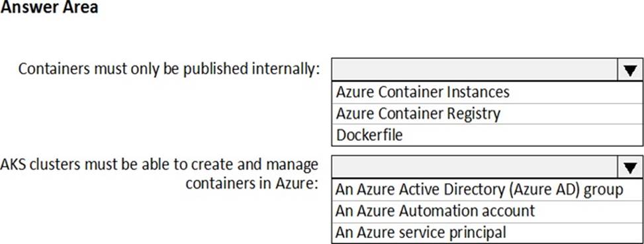Pick the Dockerfile option
Viewport: 644px width, 244px height.
click(486, 135)
